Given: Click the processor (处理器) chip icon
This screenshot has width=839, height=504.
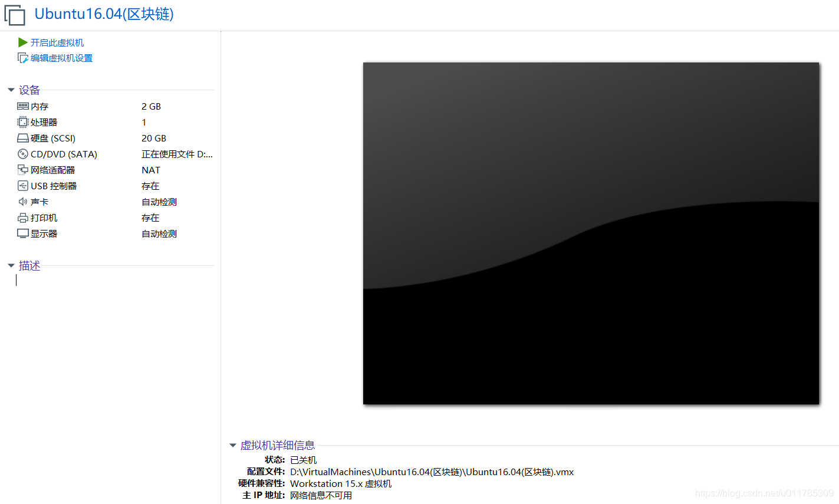Looking at the screenshot, I should point(23,122).
